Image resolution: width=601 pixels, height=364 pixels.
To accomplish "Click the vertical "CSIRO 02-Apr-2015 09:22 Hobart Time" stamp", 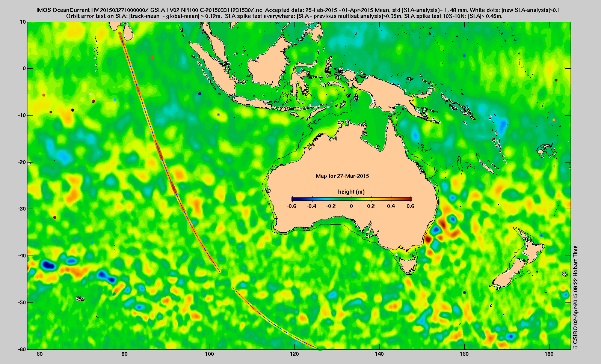I will 575,295.
